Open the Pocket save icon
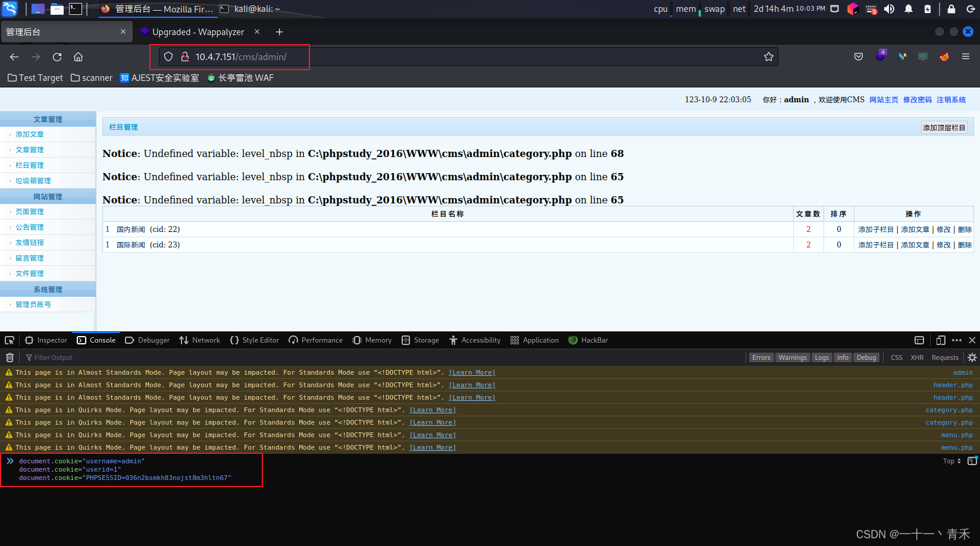The width and height of the screenshot is (980, 546). coord(859,57)
